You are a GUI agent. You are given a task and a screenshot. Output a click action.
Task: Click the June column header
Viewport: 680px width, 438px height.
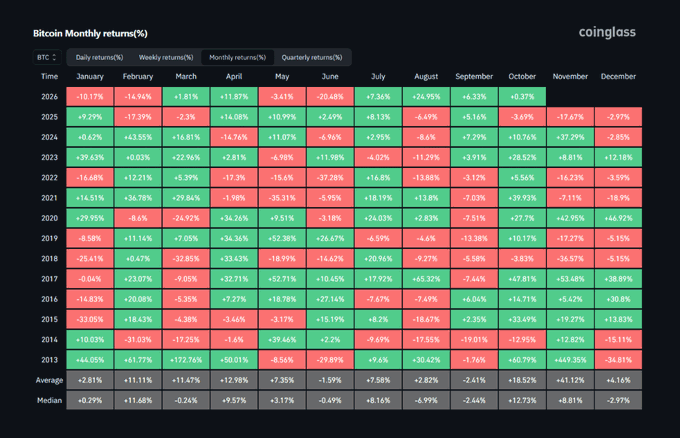click(330, 76)
